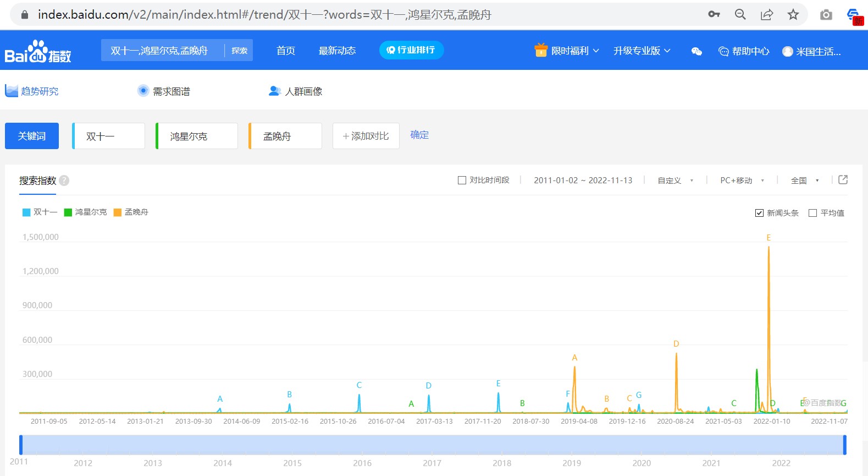This screenshot has height=476, width=868.
Task: Open the 自定义 period dropdown
Action: pyautogui.click(x=676, y=180)
